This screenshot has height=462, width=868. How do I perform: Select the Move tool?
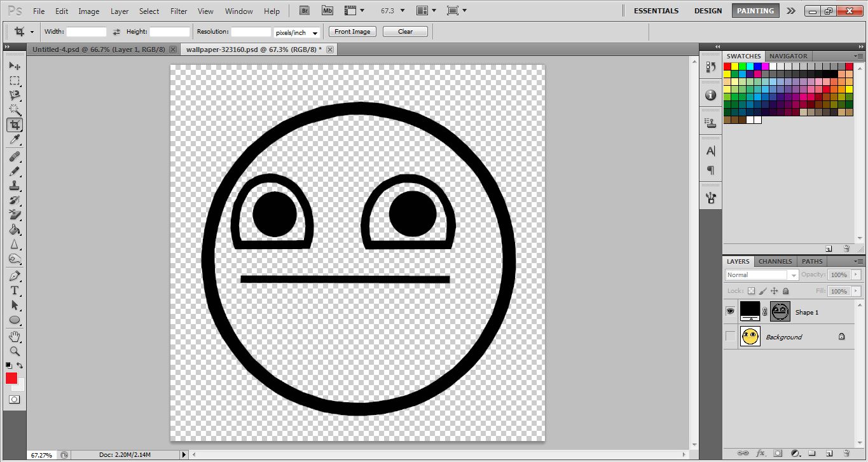click(x=15, y=65)
